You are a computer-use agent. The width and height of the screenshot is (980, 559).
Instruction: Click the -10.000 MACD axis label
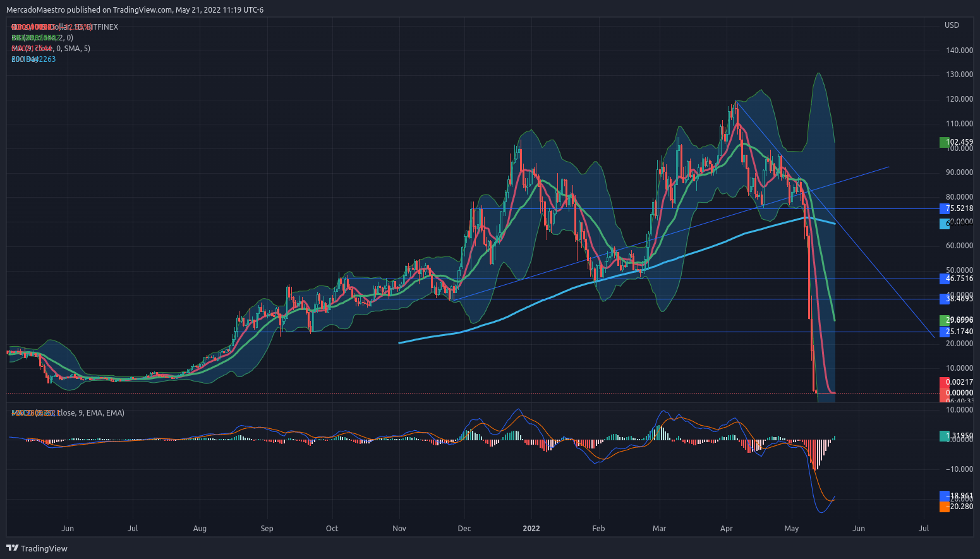pos(959,469)
